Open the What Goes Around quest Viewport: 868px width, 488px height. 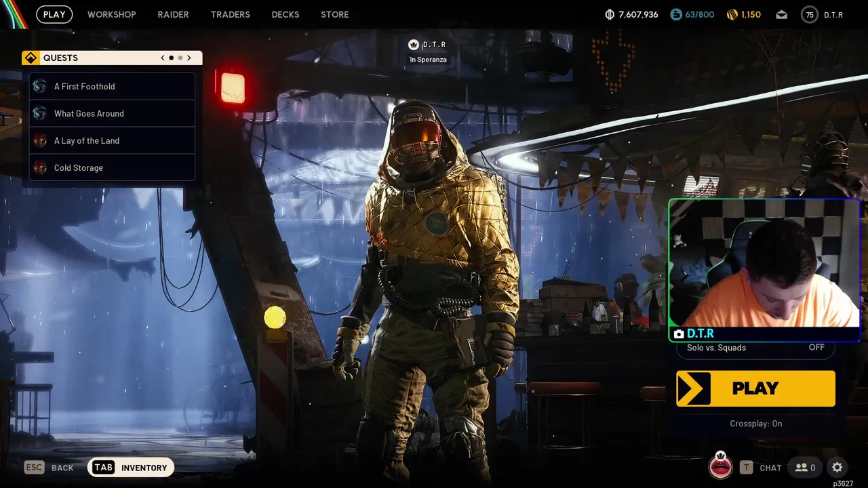112,113
